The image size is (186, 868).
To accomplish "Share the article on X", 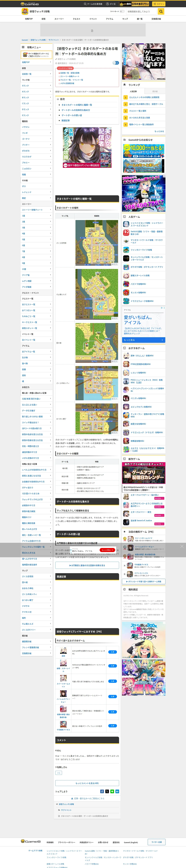I will coord(107,791).
